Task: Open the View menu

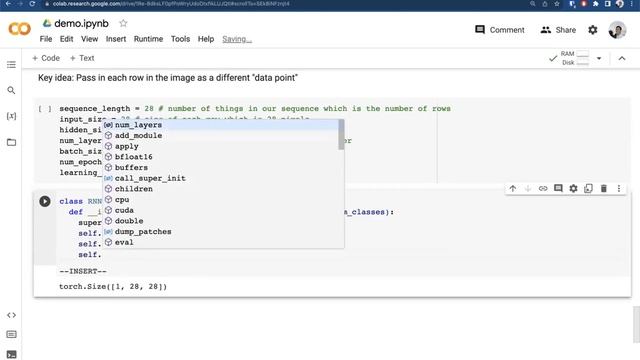Action: coord(89,39)
